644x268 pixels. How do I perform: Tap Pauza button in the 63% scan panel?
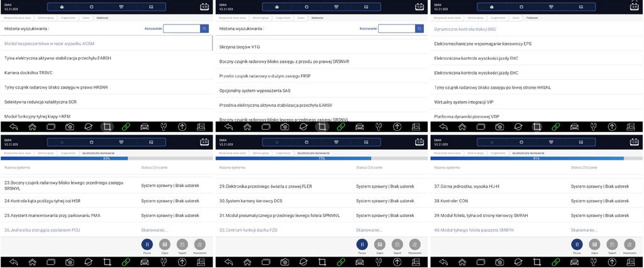(x=147, y=245)
